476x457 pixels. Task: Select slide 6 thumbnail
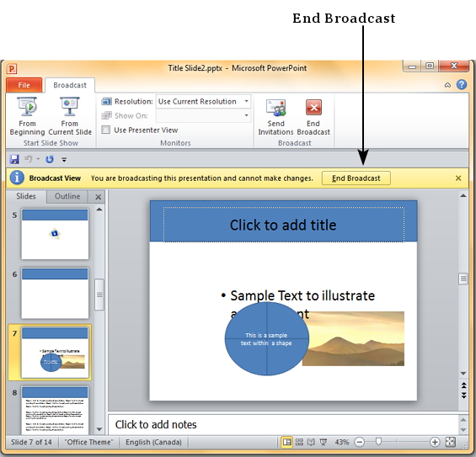(55, 293)
